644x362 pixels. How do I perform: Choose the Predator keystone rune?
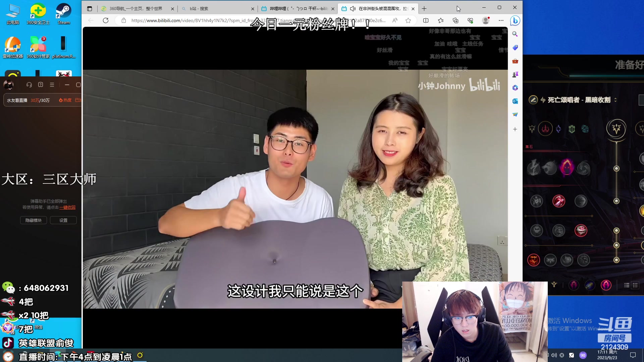click(x=550, y=168)
